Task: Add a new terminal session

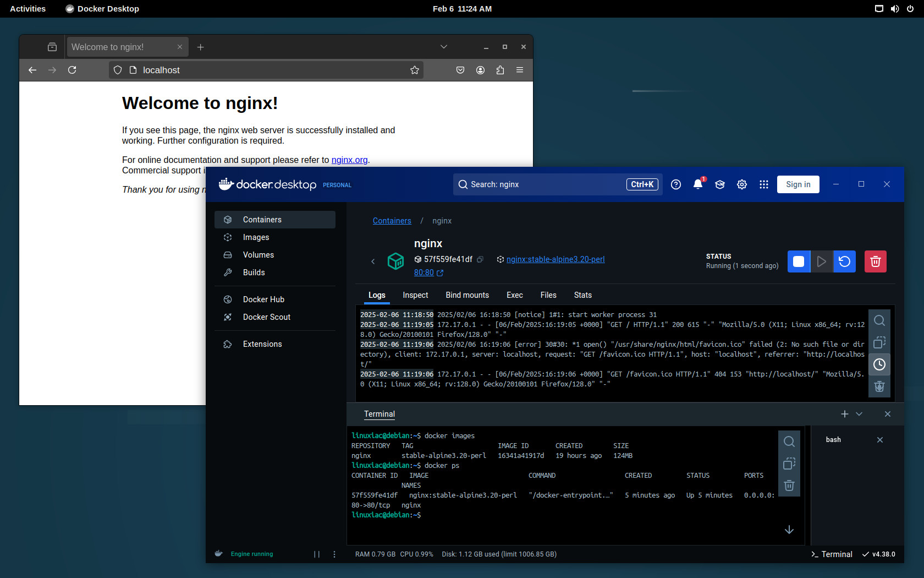Action: [845, 414]
